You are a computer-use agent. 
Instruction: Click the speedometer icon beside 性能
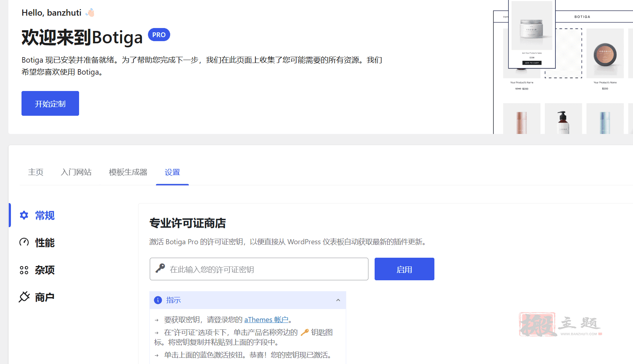pyautogui.click(x=24, y=242)
